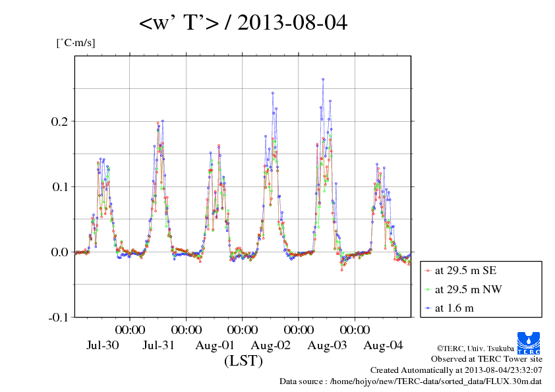Select legend text 'at 29.5 m SE'
This screenshot has height=392, width=555.
point(465,271)
